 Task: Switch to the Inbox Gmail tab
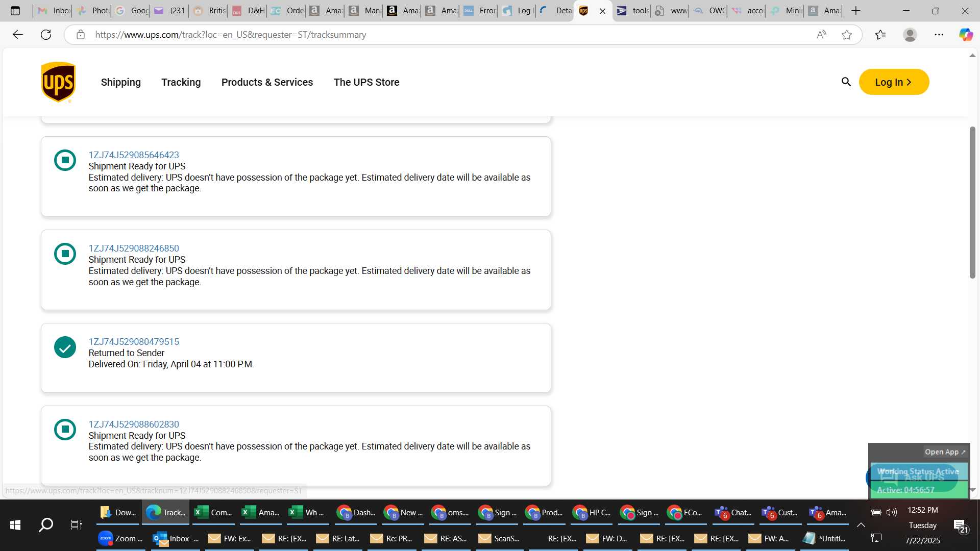[54, 11]
